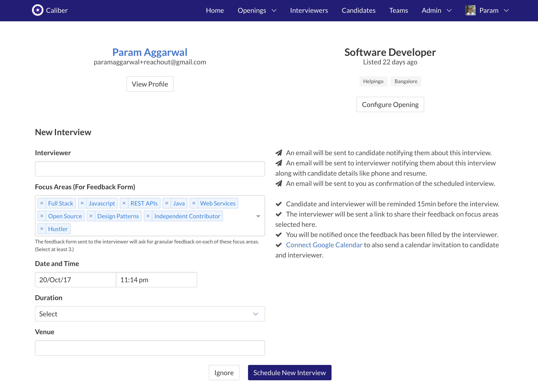Viewport: 538px width, 392px height.
Task: Focus the Interviewer input field
Action: point(150,169)
